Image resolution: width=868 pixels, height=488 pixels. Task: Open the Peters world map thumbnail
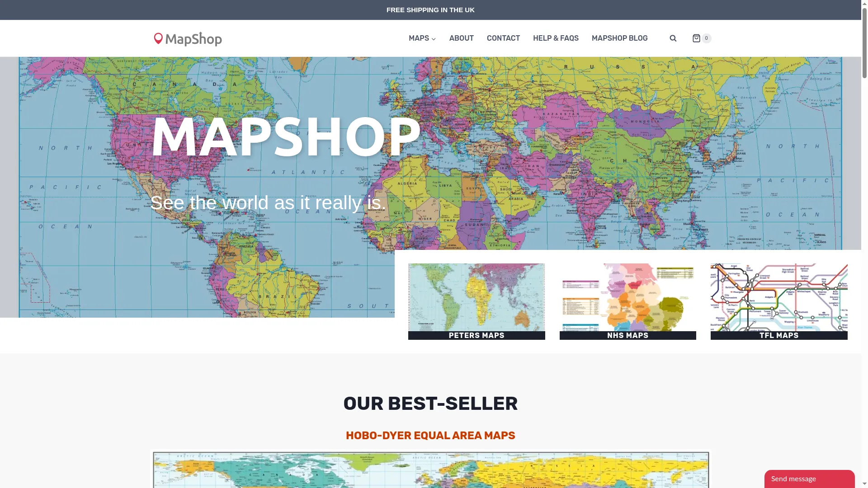[x=476, y=297]
